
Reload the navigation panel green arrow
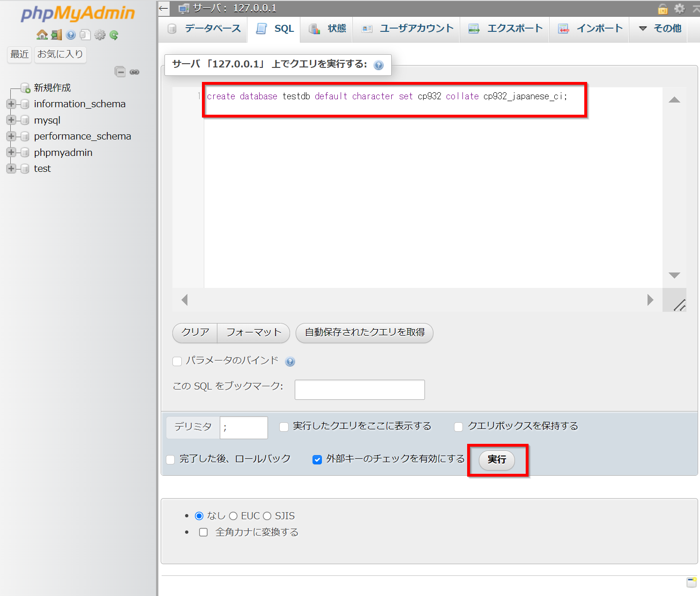[114, 35]
